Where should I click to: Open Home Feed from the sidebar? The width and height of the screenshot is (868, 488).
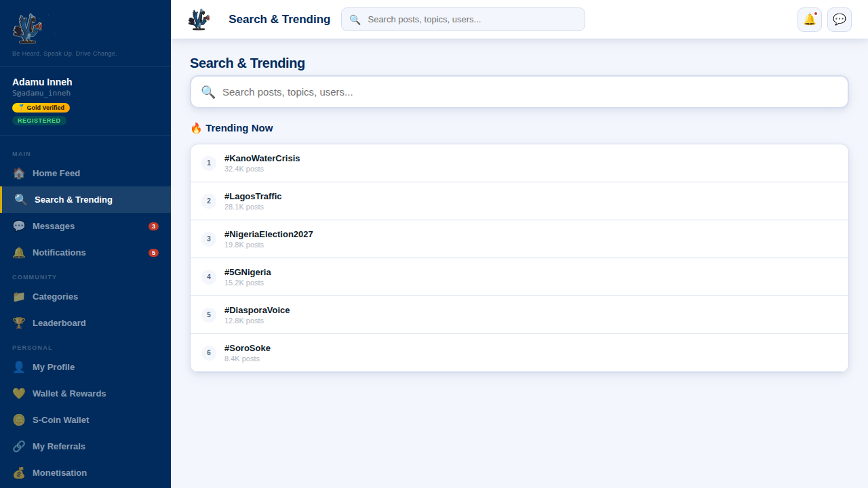point(85,174)
